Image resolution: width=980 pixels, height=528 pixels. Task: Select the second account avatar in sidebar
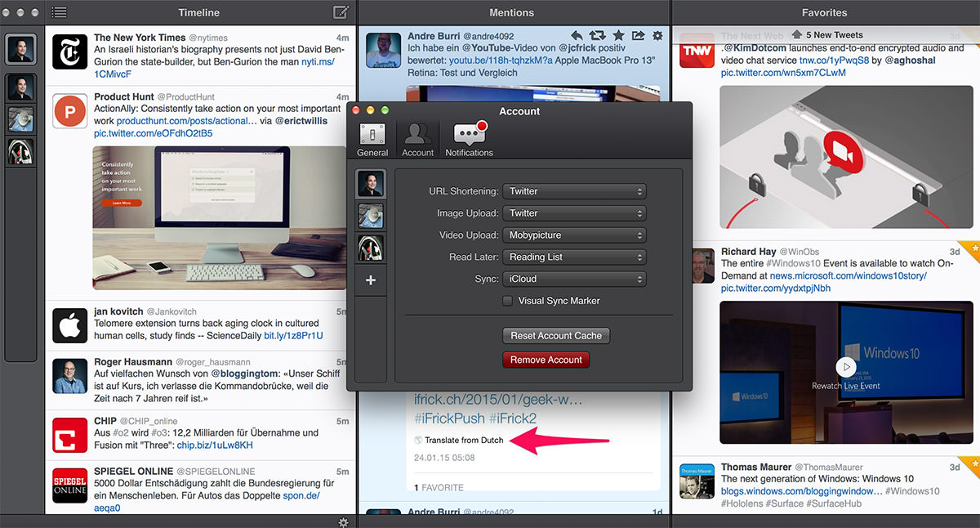[x=20, y=87]
